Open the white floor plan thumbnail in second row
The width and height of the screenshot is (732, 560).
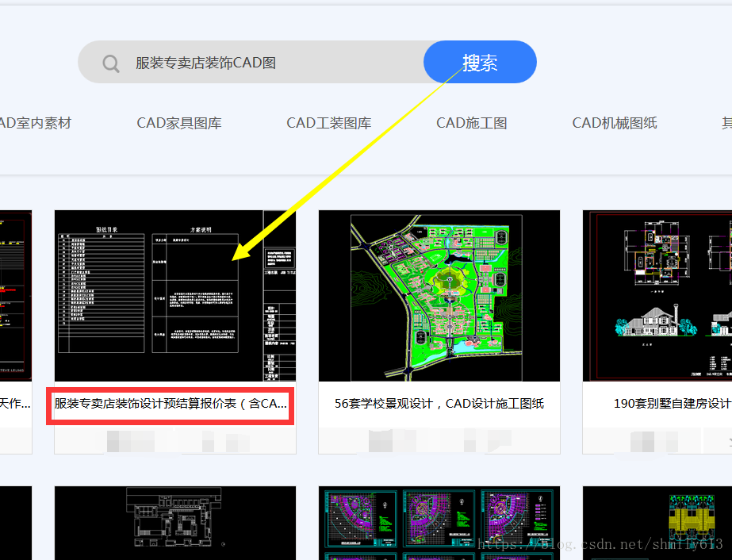point(175,523)
